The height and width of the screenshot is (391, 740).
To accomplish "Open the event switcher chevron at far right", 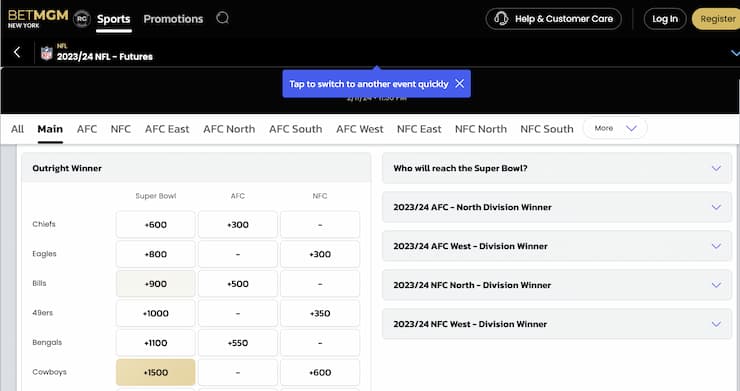I will click(x=735, y=53).
